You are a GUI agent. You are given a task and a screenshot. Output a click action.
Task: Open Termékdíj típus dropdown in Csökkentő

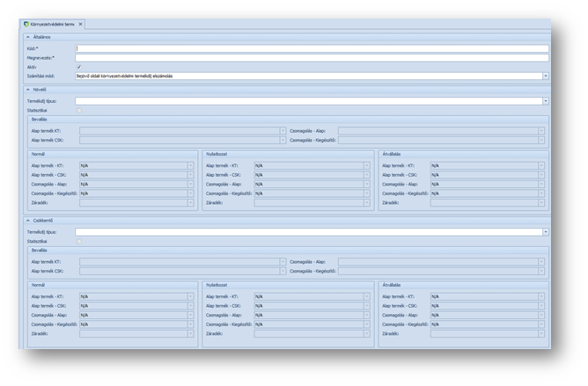(545, 232)
